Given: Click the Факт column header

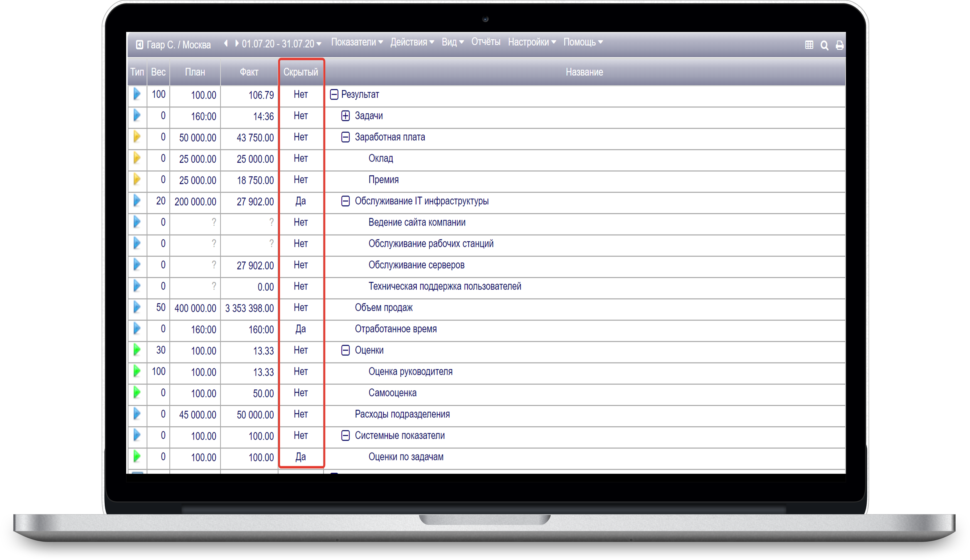Looking at the screenshot, I should click(249, 72).
